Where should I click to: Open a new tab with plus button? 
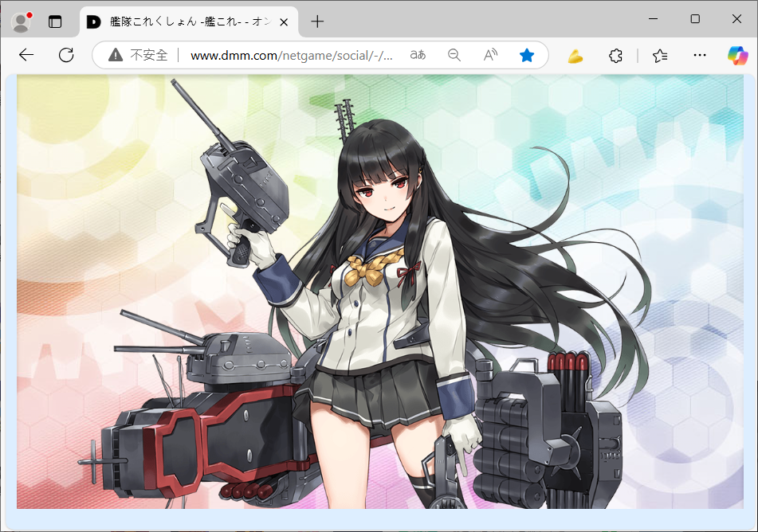point(317,22)
